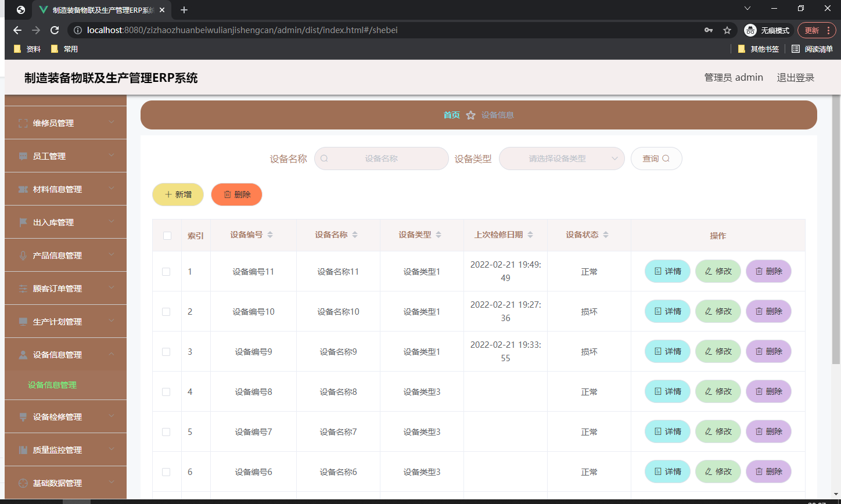Click the browser address bar URL

[x=242, y=30]
